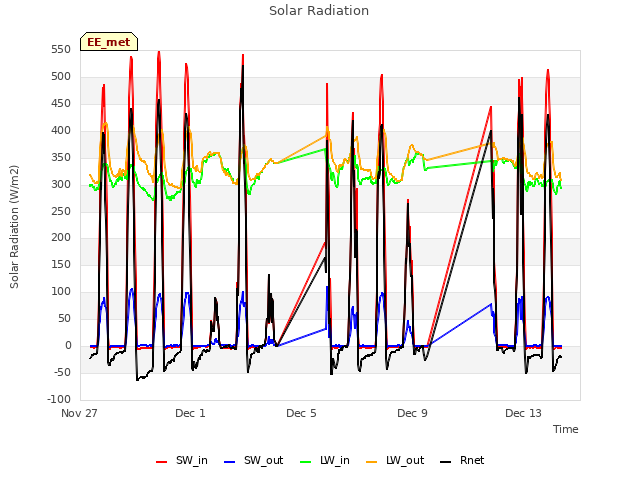Click the 550 y-axis tick label
This screenshot has width=640, height=480.
point(61,50)
